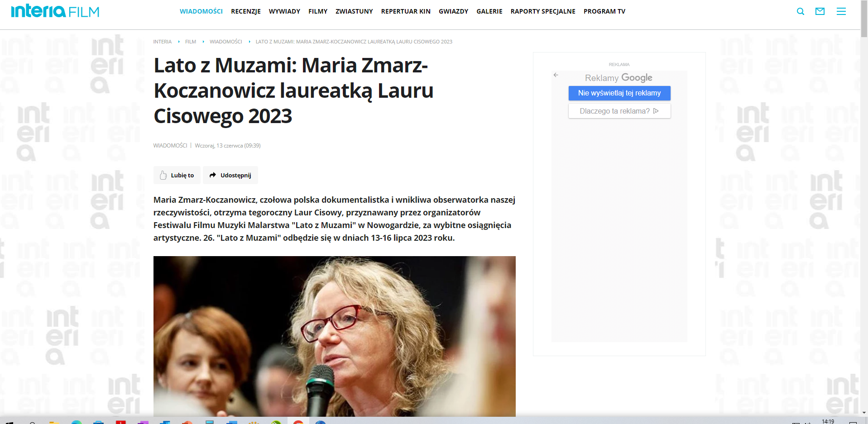Image resolution: width=868 pixels, height=424 pixels.
Task: Go to the WYWIADY section
Action: click(284, 11)
